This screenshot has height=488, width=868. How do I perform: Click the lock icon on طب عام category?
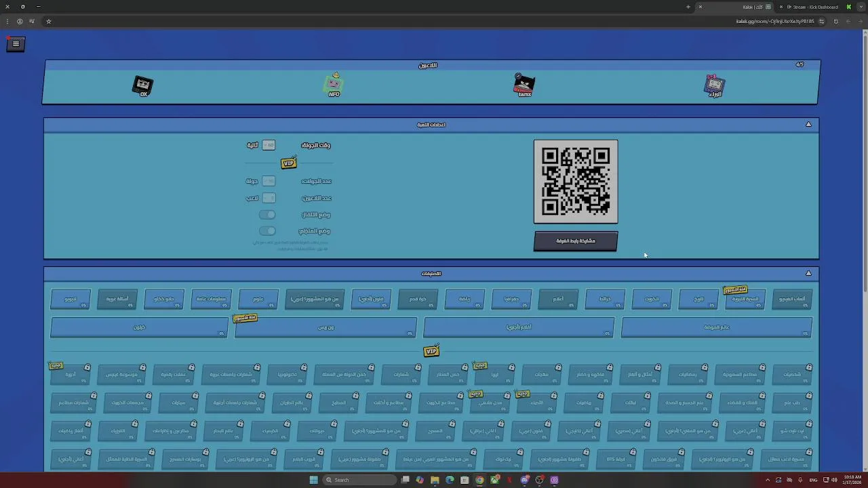point(810,396)
